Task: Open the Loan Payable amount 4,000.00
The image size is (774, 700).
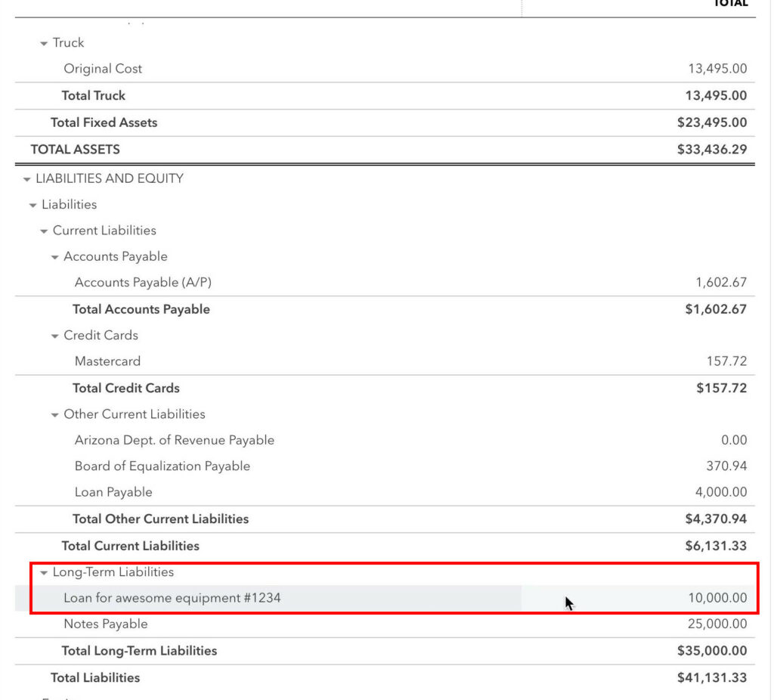Action: click(x=721, y=492)
